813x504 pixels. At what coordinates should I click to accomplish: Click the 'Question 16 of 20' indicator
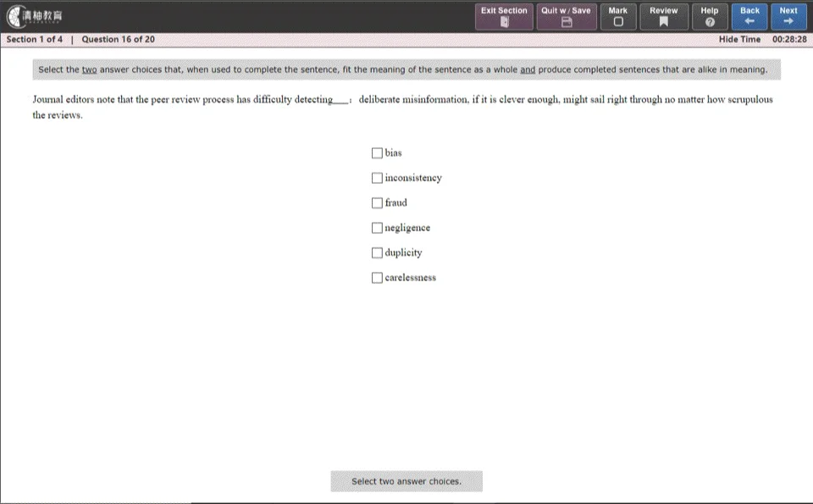point(118,40)
